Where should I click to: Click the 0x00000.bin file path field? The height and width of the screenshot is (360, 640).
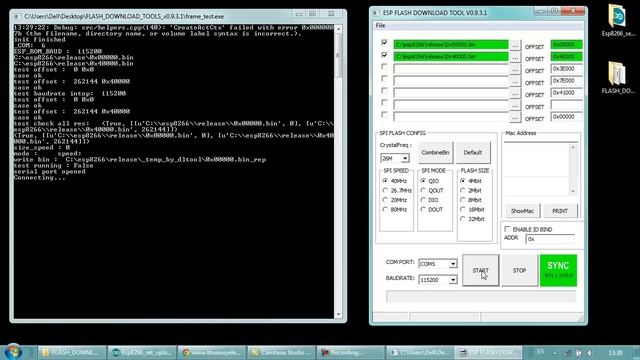pos(451,44)
